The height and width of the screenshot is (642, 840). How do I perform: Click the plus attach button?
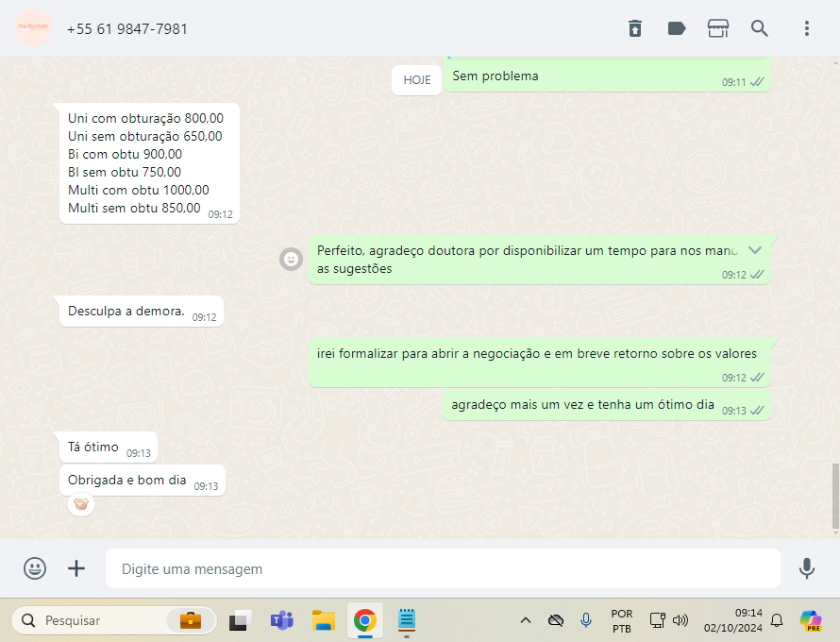76,568
